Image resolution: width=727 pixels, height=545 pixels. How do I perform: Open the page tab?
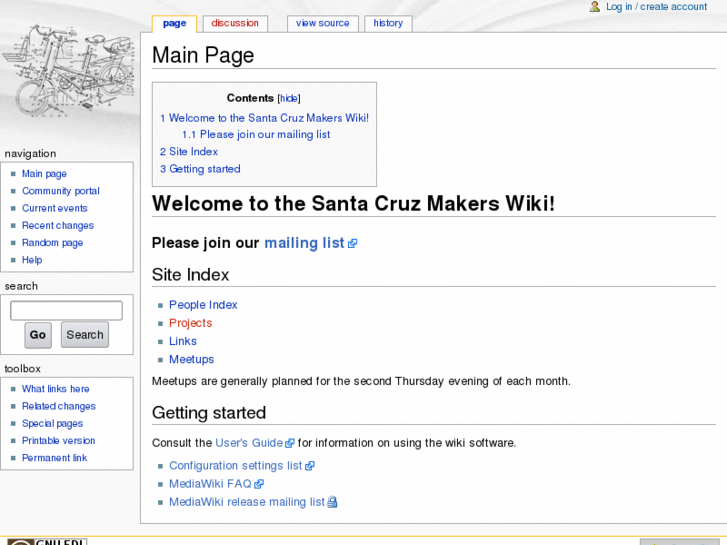(x=174, y=23)
